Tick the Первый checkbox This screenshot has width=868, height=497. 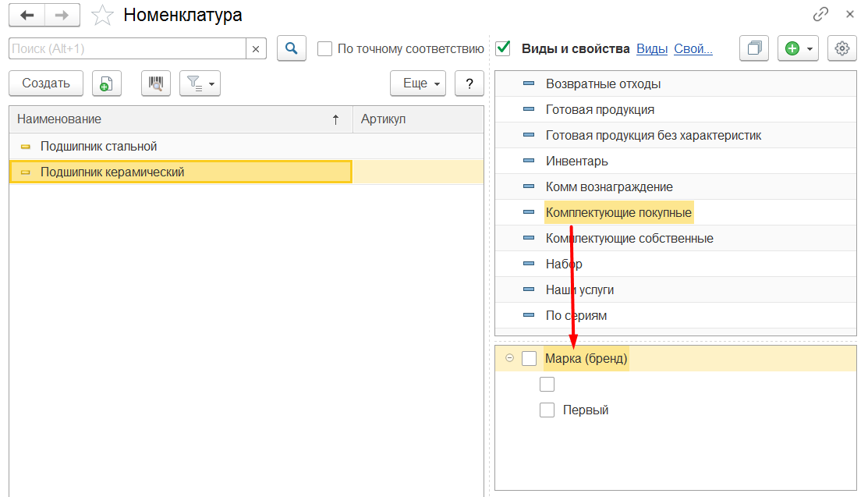coord(547,410)
